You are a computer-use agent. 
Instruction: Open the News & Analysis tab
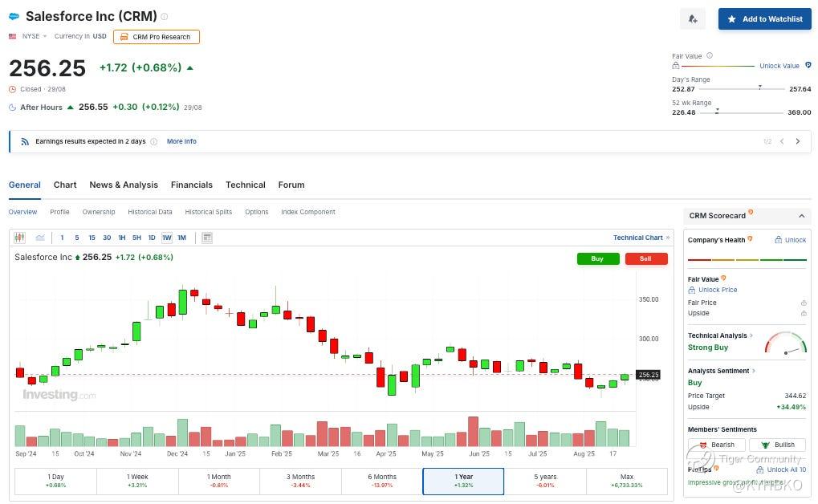(124, 185)
